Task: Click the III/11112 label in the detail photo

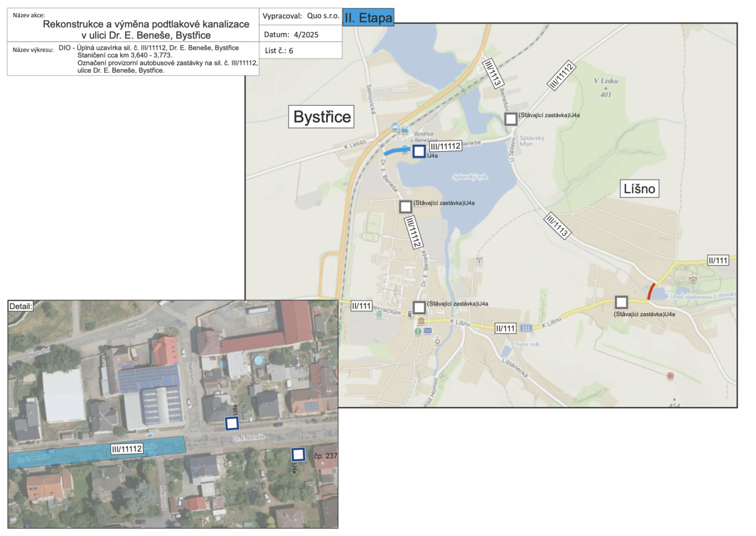Action: coord(127,449)
